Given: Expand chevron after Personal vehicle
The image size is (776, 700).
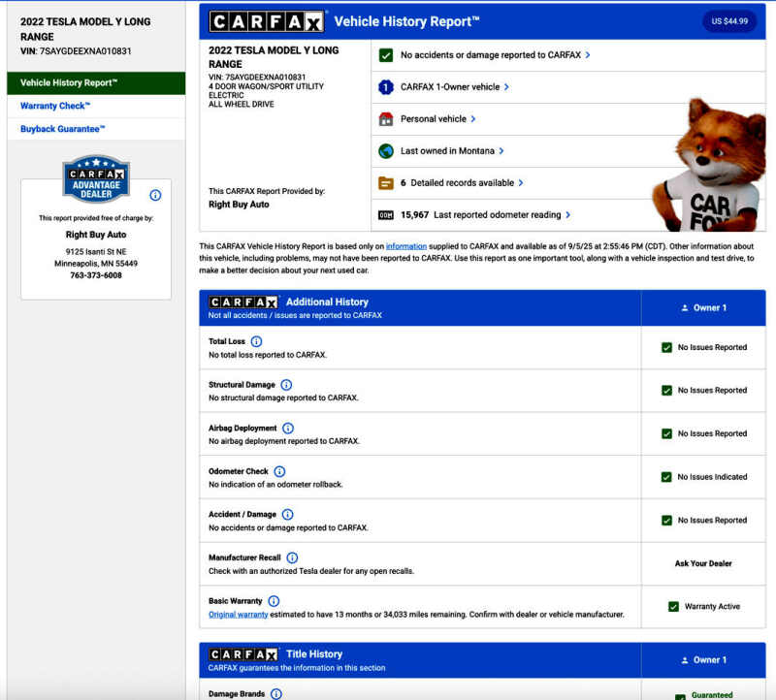Looking at the screenshot, I should (473, 119).
